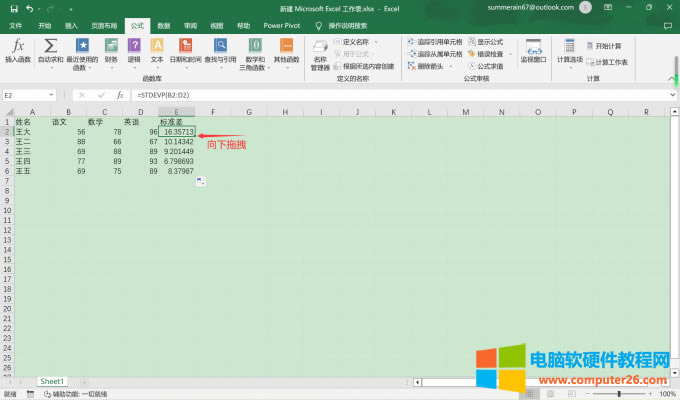The width and height of the screenshot is (680, 400).
Task: Click the zoom slider in the status bar
Action: pos(620,394)
